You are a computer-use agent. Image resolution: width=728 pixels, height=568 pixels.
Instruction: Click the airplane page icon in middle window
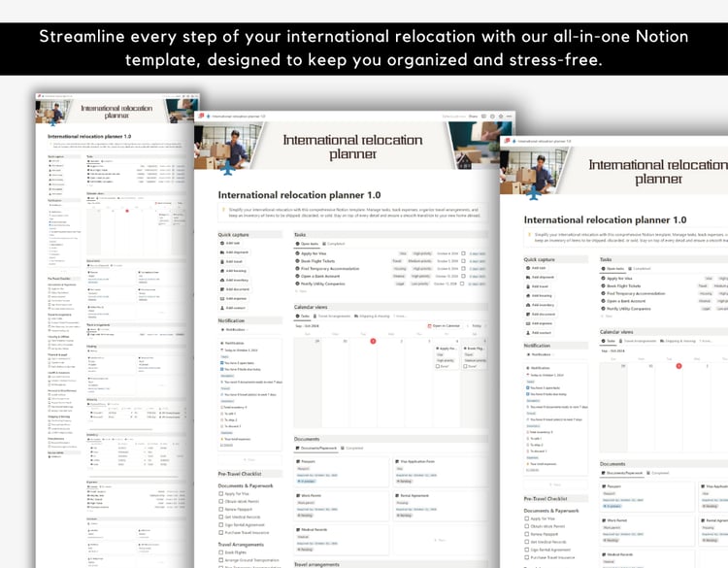coord(227,170)
